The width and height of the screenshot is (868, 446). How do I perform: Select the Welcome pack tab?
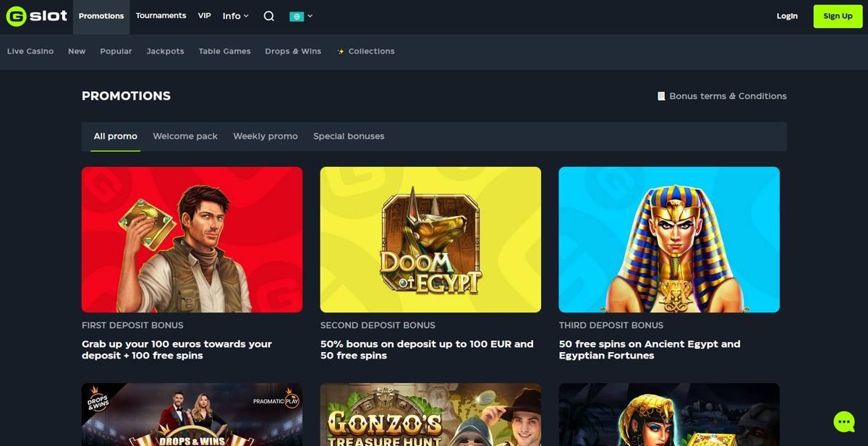coord(185,136)
